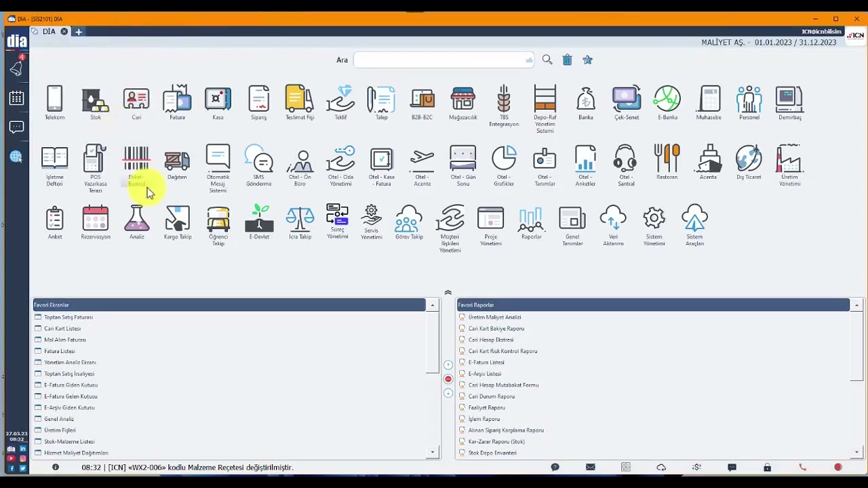Viewport: 868px width, 488px height.
Task: Open the Rezervasyon module
Action: point(96,222)
